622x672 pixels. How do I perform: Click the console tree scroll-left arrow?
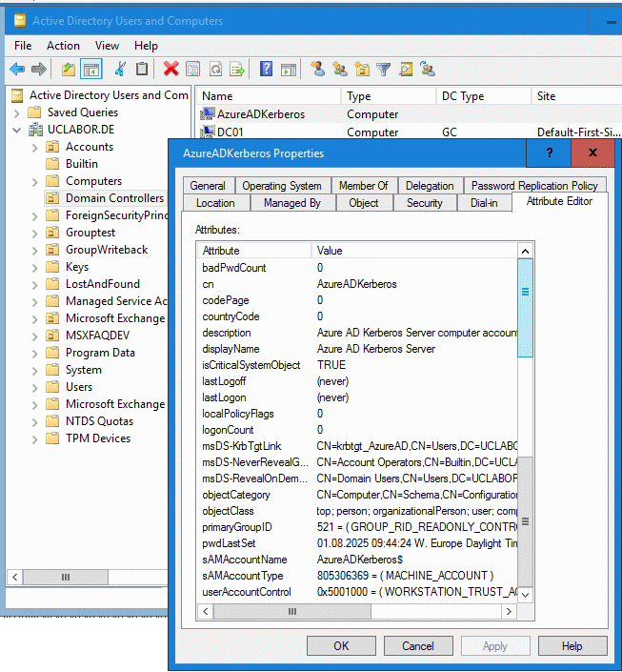15,577
